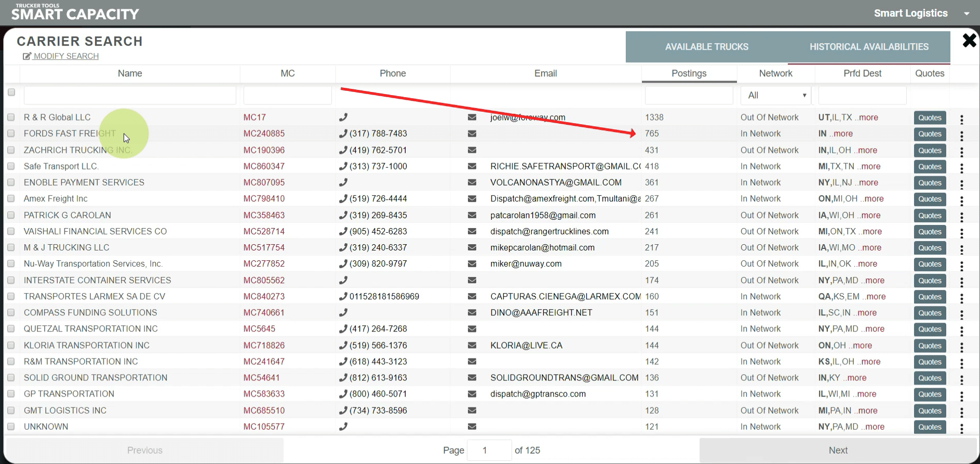This screenshot has width=980, height=464.
Task: Click phone icon in VAISHALI FINANCIAL SERVICES row
Action: (343, 231)
